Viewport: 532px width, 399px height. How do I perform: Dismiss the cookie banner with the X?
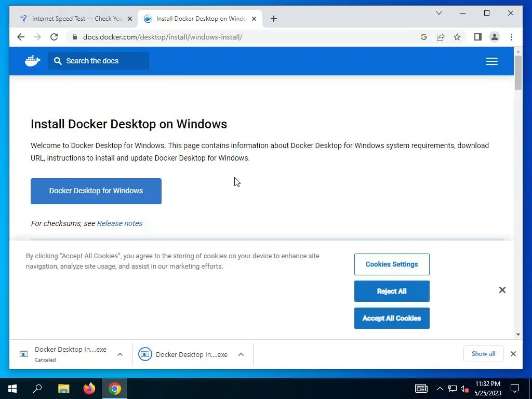502,290
